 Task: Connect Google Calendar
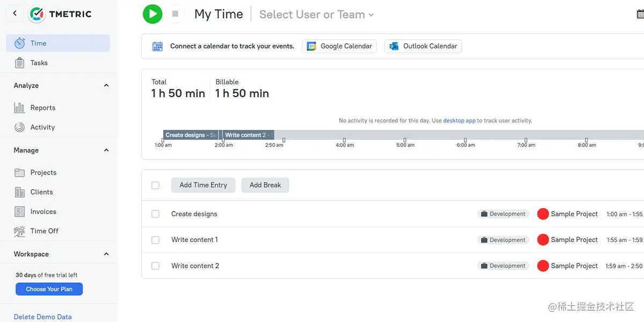pyautogui.click(x=339, y=46)
